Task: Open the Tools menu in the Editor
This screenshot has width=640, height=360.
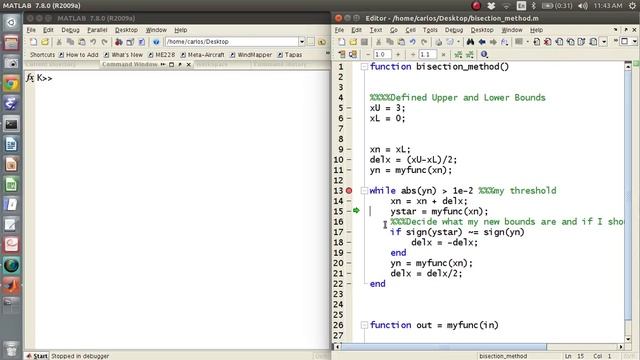Action: click(430, 30)
